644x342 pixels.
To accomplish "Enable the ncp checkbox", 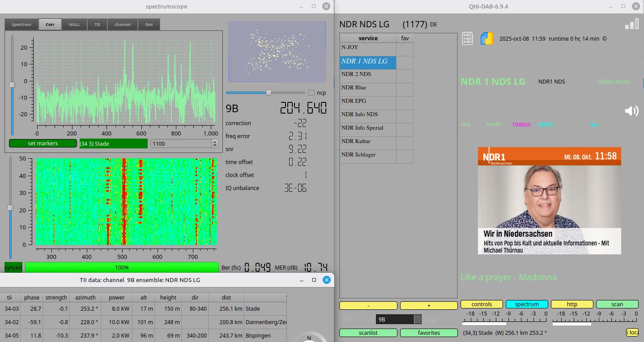I will point(311,93).
